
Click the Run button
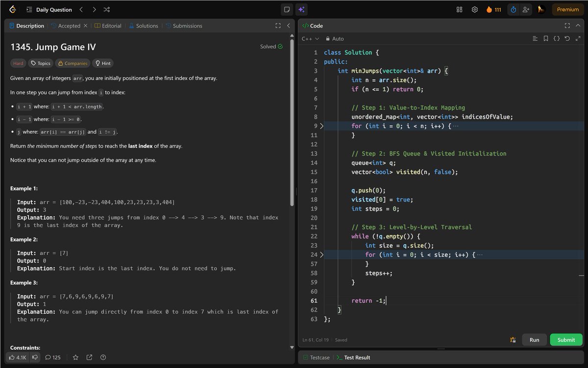[x=535, y=340]
